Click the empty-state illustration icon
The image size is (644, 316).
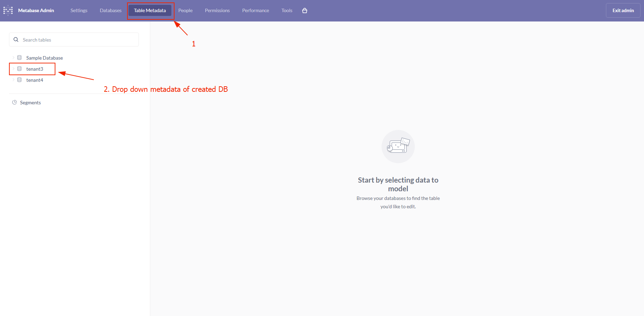[398, 146]
